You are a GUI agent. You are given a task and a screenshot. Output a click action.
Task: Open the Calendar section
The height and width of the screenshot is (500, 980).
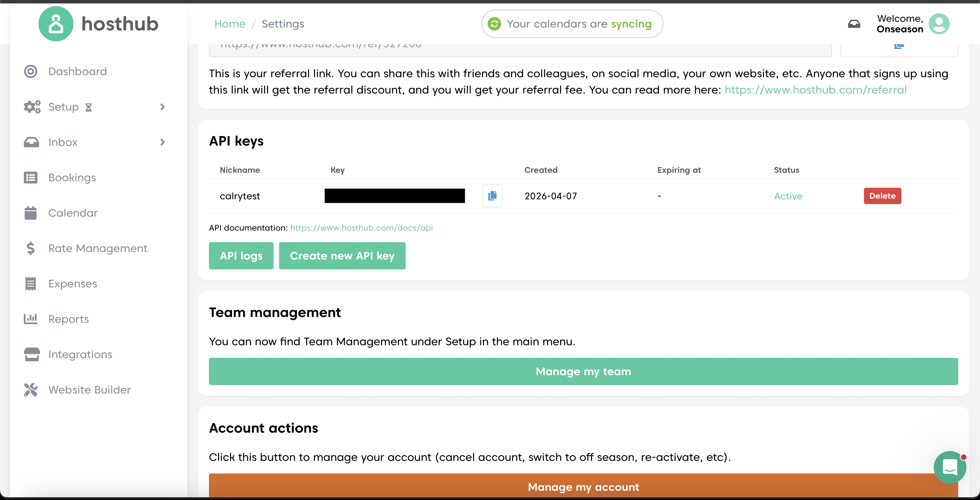coord(73,213)
